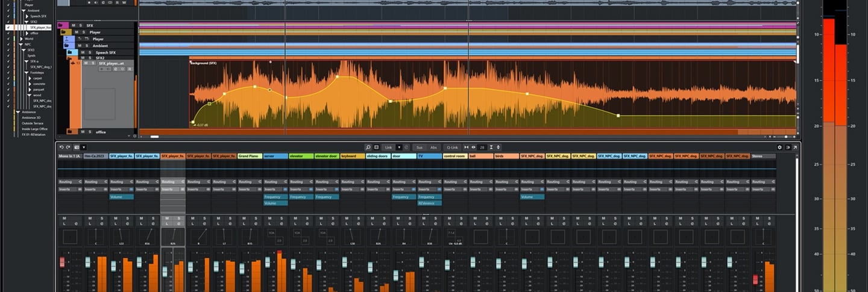
Task: Expand the carpet tree node
Action: 30,78
